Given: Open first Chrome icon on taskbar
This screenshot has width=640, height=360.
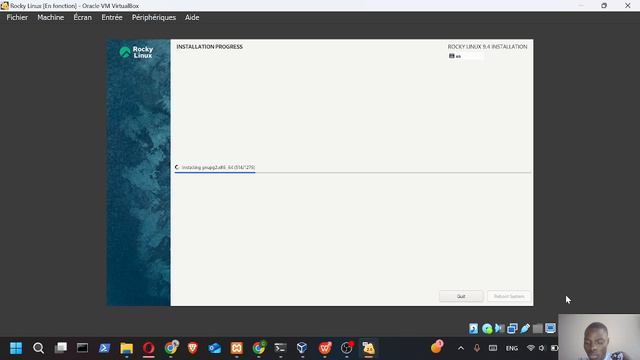Looking at the screenshot, I should [x=171, y=348].
